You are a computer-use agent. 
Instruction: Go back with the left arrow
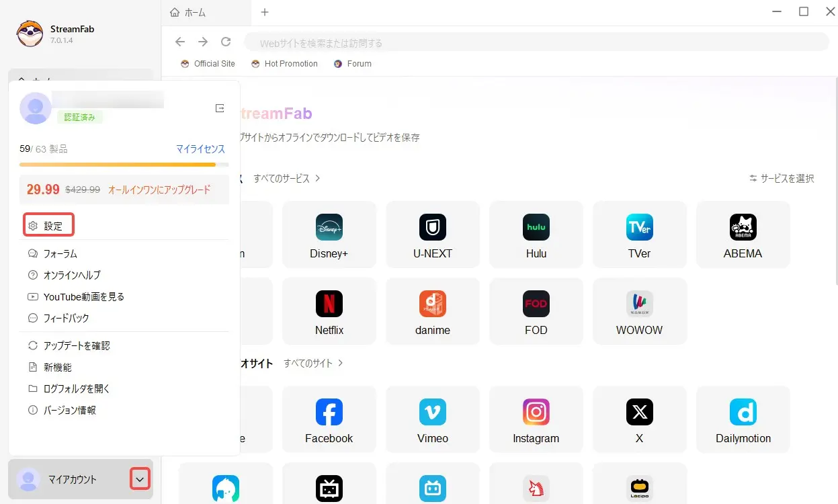click(180, 42)
